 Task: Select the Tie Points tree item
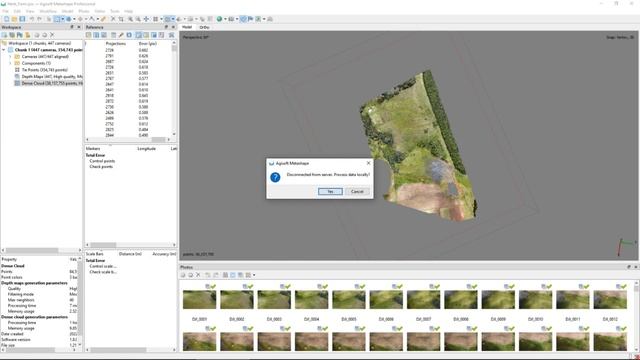44,70
